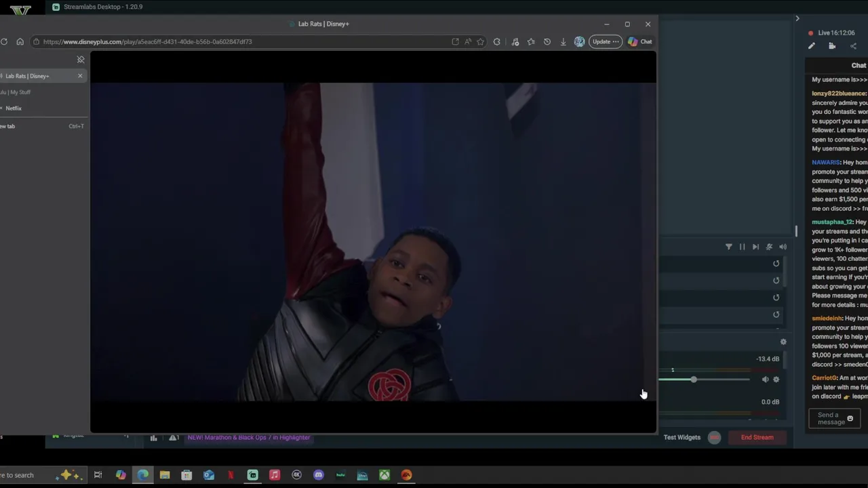Screen dimensions: 868x488
Task: Switch to Hulu My Stuff tab
Action: (x=41, y=92)
